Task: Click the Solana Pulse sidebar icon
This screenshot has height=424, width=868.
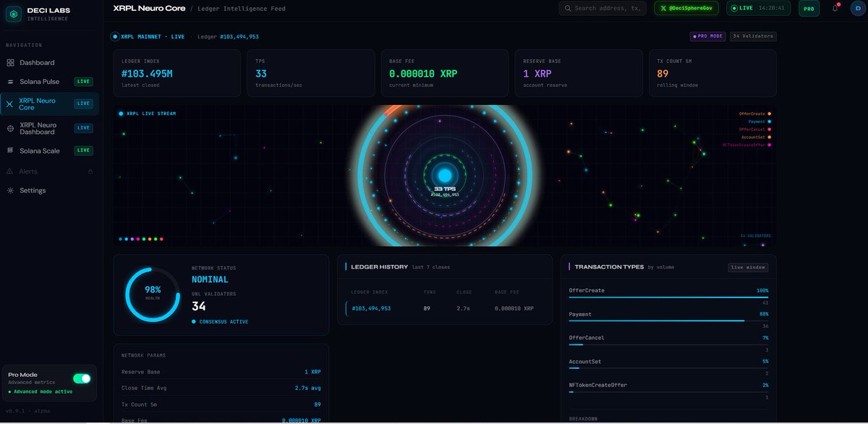Action: [x=10, y=82]
